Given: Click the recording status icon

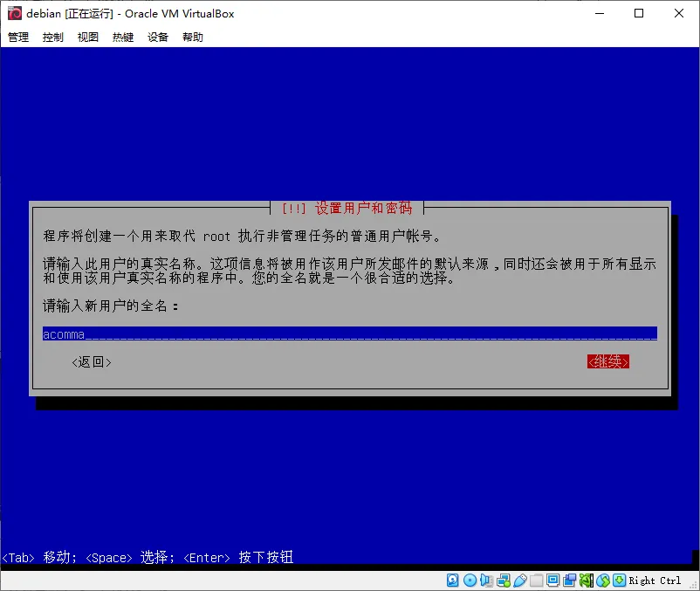Looking at the screenshot, I should pos(570,580).
